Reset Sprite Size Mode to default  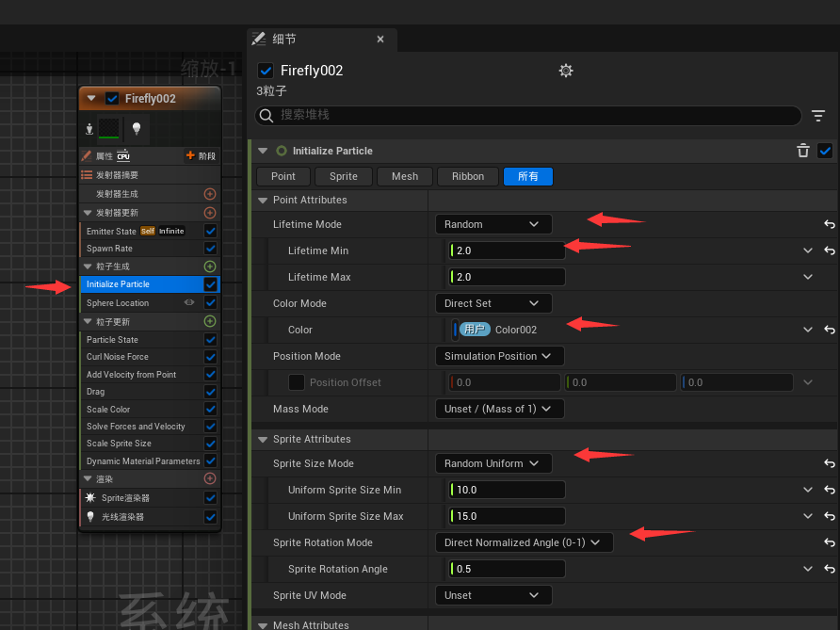830,463
